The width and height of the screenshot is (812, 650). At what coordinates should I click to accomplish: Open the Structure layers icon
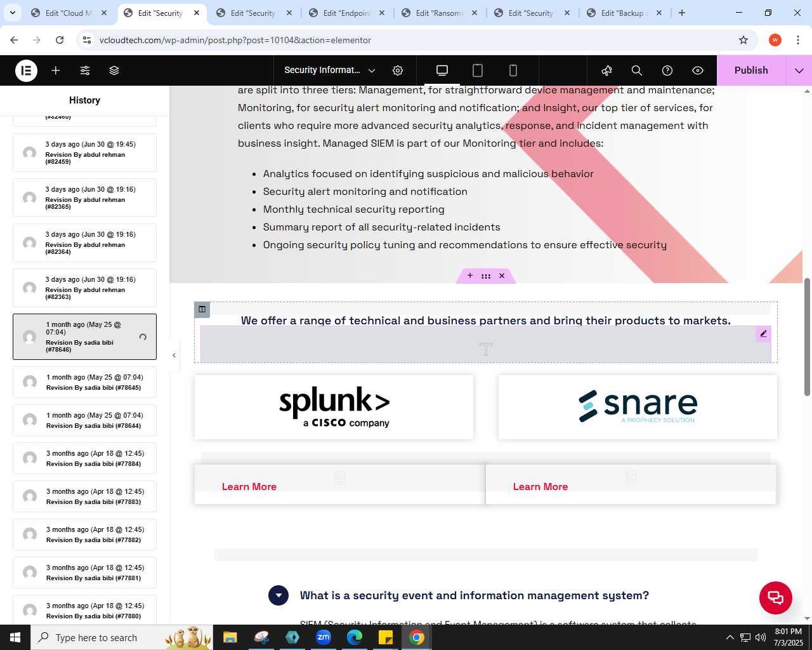pyautogui.click(x=114, y=70)
